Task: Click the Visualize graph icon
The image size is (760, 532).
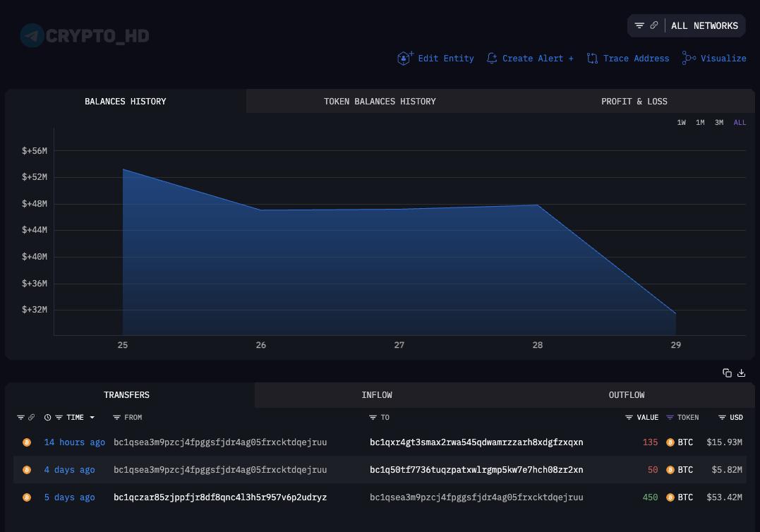Action: [x=689, y=58]
